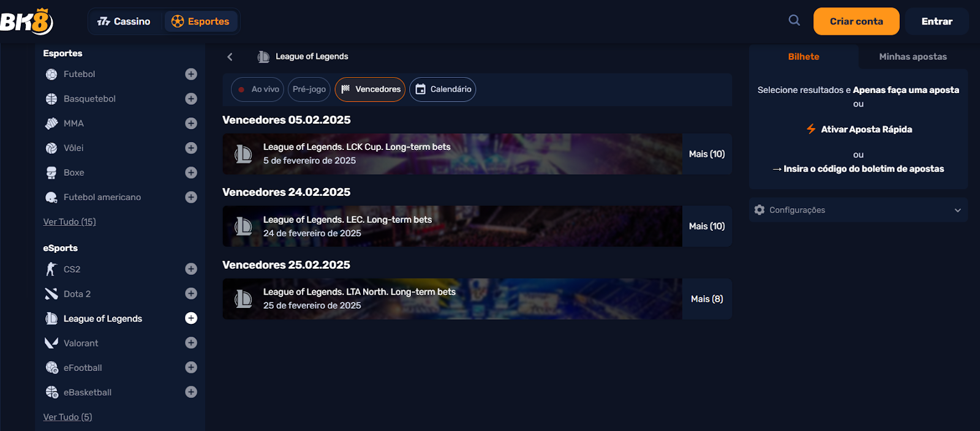Image resolution: width=980 pixels, height=431 pixels.
Task: Open Ver Tudo (15) sports link
Action: pyautogui.click(x=69, y=222)
